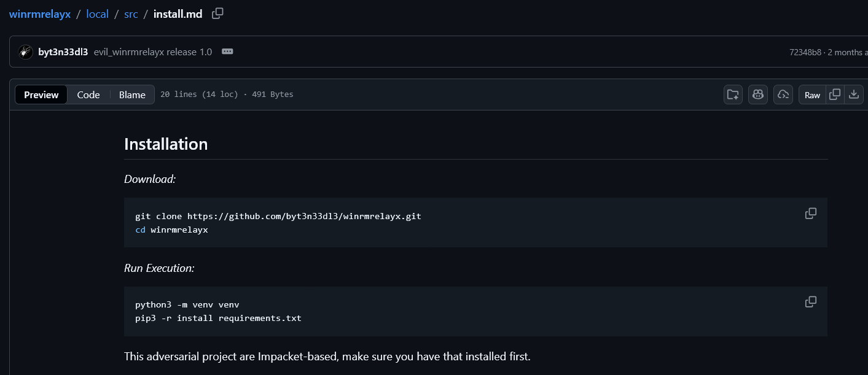Copy file path icon beside install.md

(217, 13)
